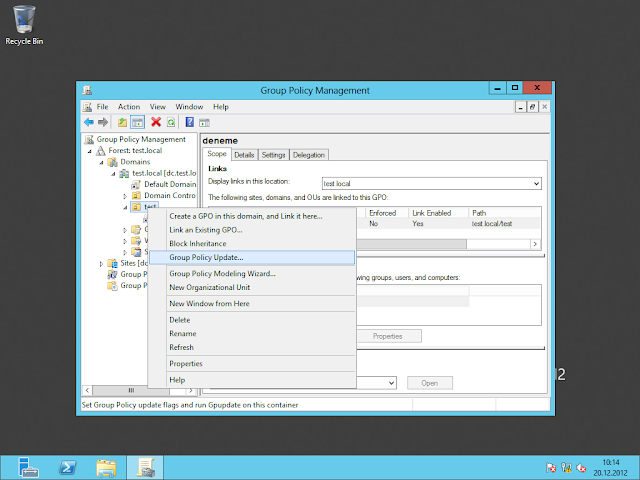
Task: Collapse the Domains tree node
Action: click(x=101, y=162)
